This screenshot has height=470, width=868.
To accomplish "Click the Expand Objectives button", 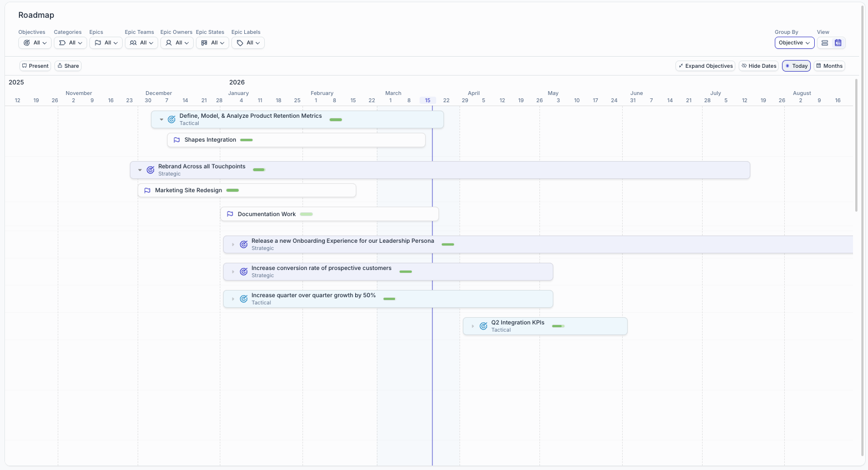I will [x=705, y=66].
